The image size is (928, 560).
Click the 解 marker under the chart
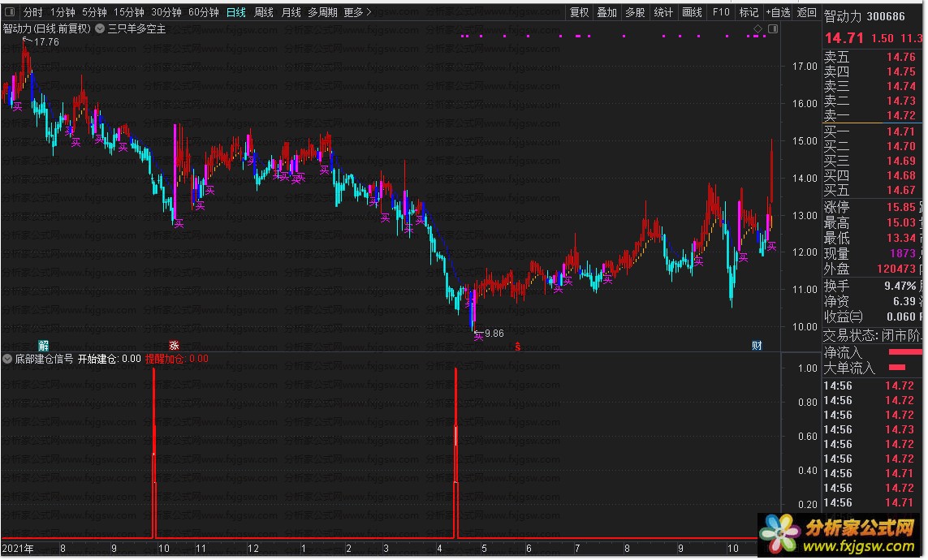click(x=43, y=346)
